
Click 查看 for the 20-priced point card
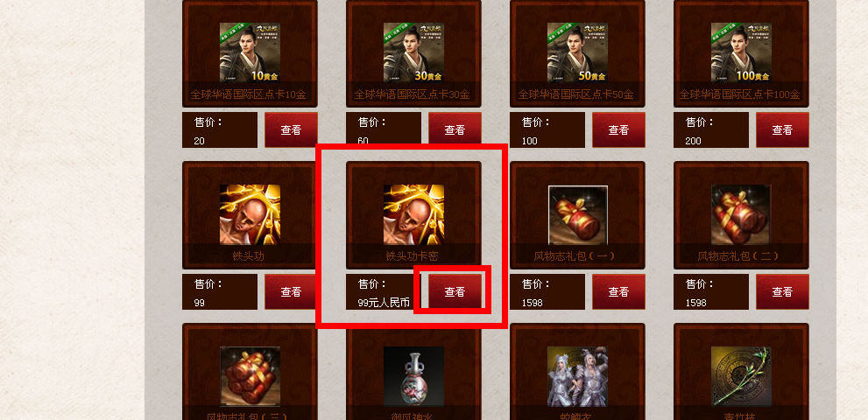[291, 130]
